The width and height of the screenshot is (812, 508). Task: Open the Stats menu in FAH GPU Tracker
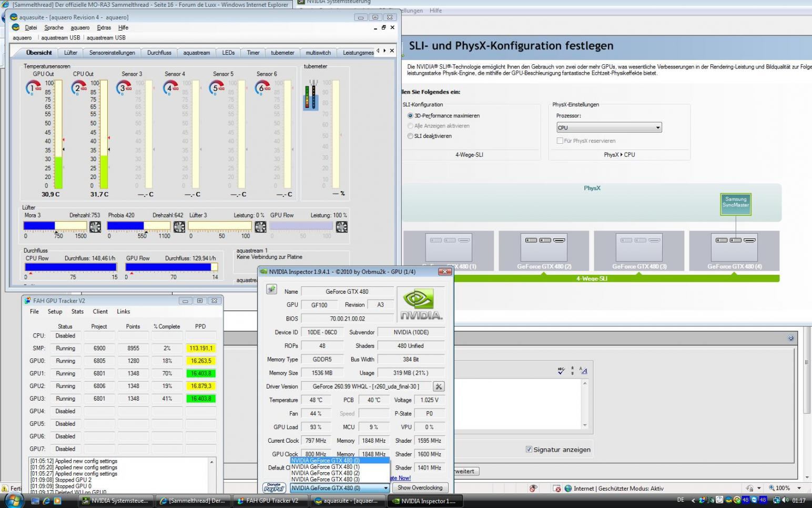tap(77, 312)
